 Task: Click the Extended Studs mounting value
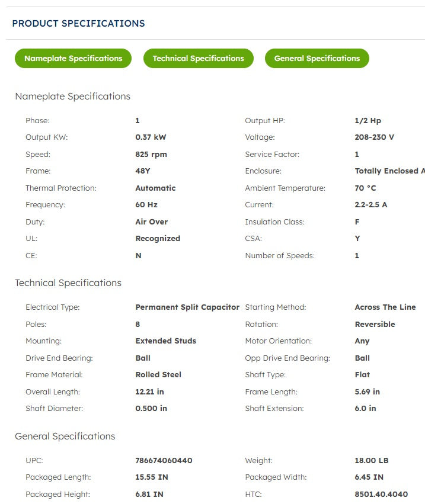(165, 341)
